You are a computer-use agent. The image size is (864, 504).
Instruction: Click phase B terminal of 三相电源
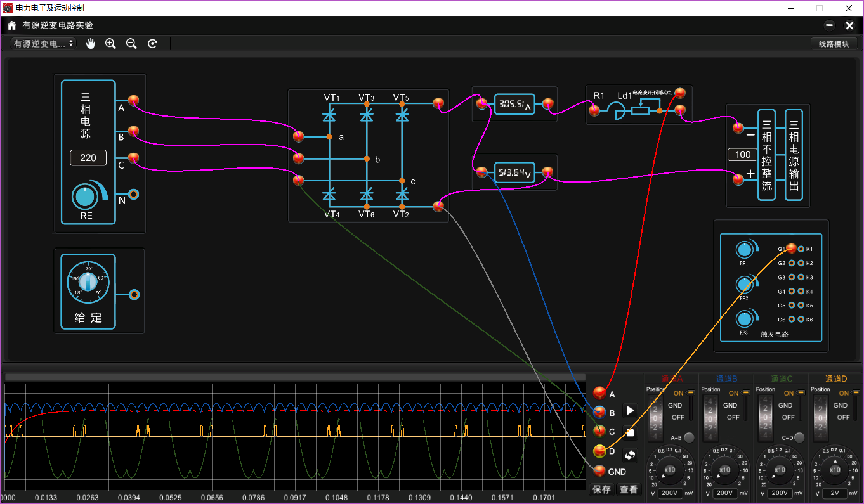[133, 131]
